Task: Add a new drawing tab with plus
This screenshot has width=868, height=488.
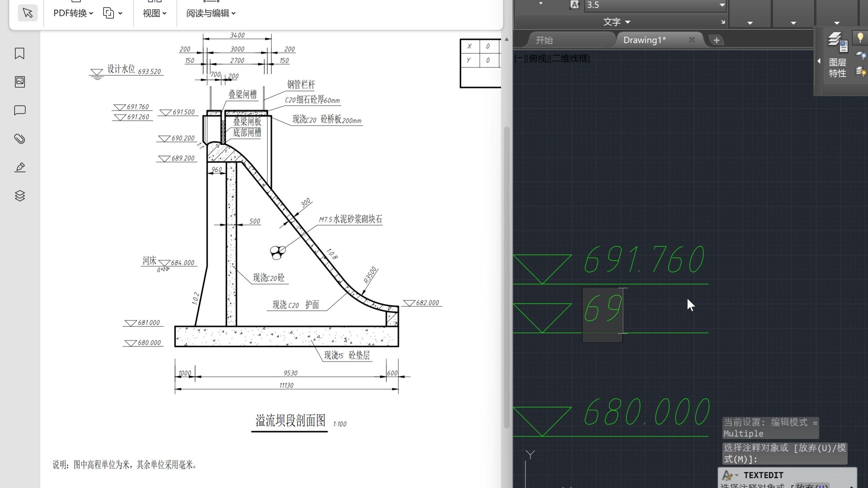Action: click(x=716, y=40)
